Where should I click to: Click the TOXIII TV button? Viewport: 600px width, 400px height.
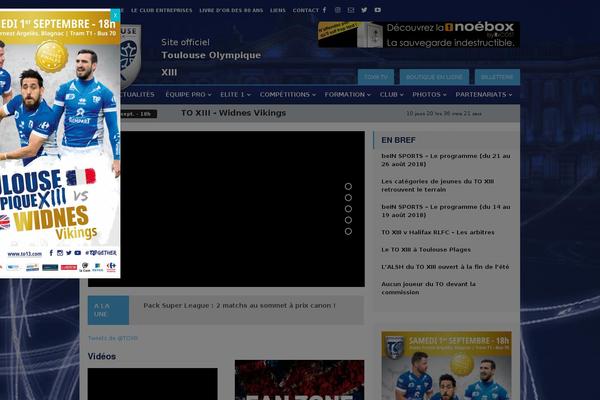click(x=376, y=77)
